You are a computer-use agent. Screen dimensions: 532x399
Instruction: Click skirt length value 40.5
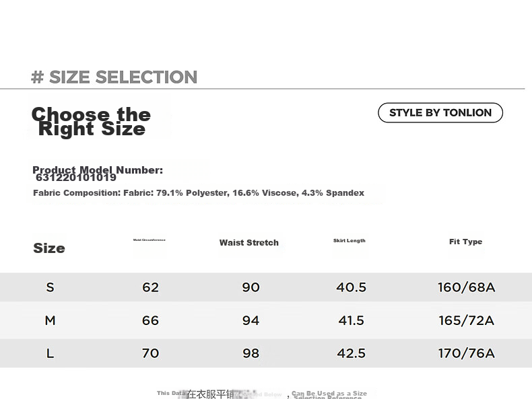click(x=351, y=287)
